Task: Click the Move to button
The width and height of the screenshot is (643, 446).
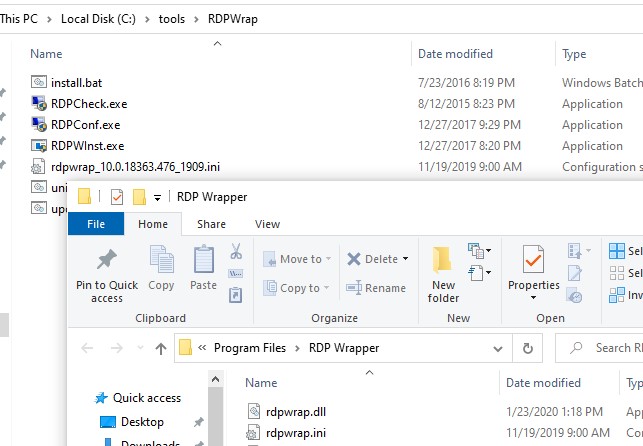Action: pyautogui.click(x=297, y=259)
